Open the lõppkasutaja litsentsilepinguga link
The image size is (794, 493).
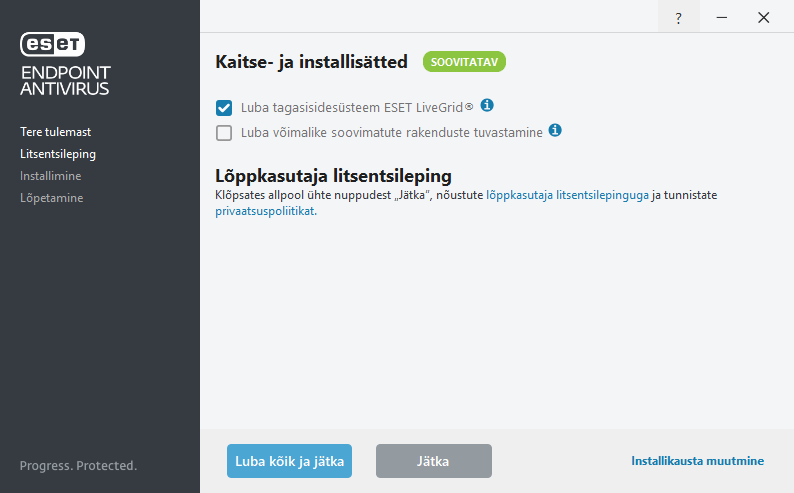[567, 195]
